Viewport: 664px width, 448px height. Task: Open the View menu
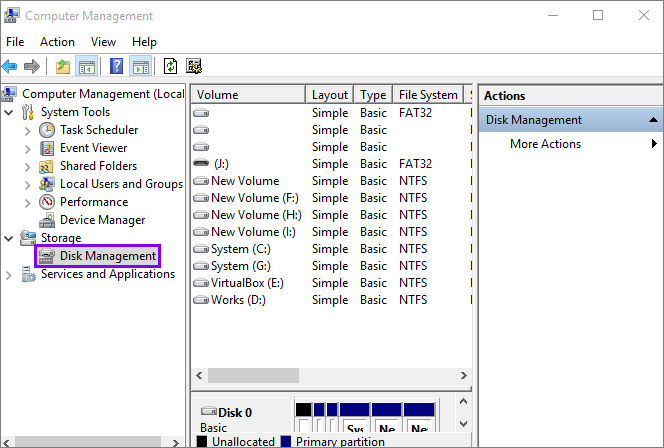coord(103,42)
